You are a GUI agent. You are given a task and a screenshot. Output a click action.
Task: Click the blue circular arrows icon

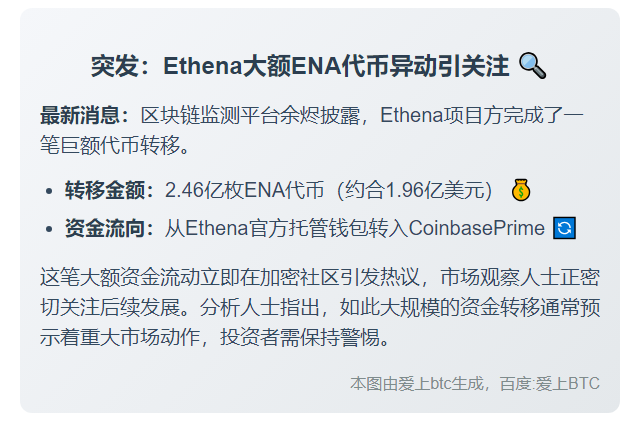565,228
